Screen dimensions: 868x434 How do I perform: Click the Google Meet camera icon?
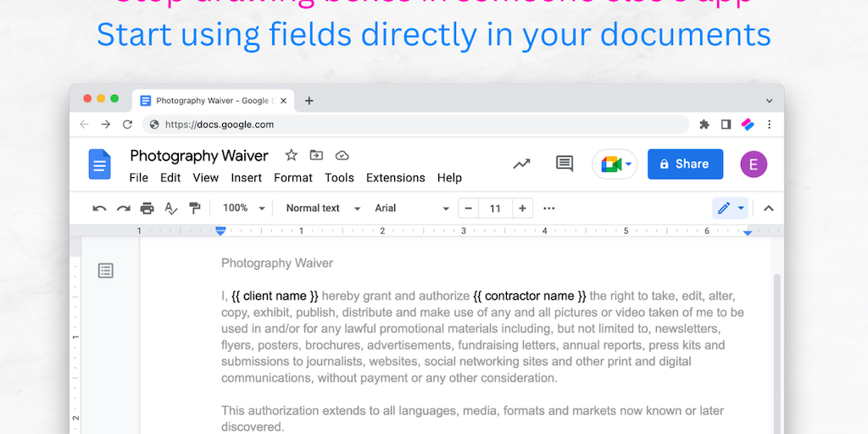point(610,164)
